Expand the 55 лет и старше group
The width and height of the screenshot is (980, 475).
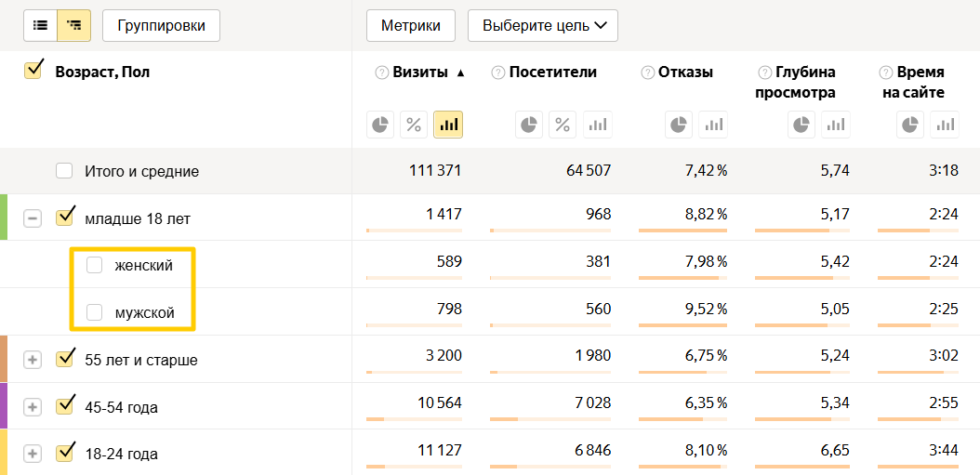click(x=33, y=360)
